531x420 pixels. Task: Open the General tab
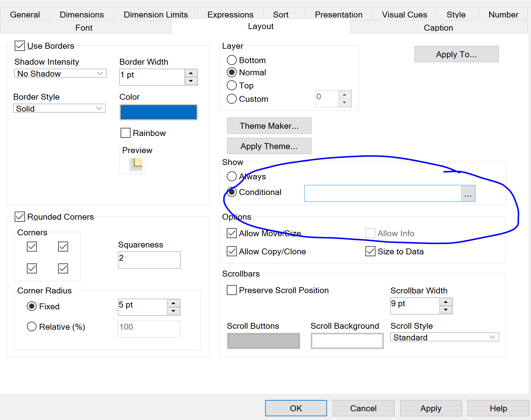coord(25,14)
